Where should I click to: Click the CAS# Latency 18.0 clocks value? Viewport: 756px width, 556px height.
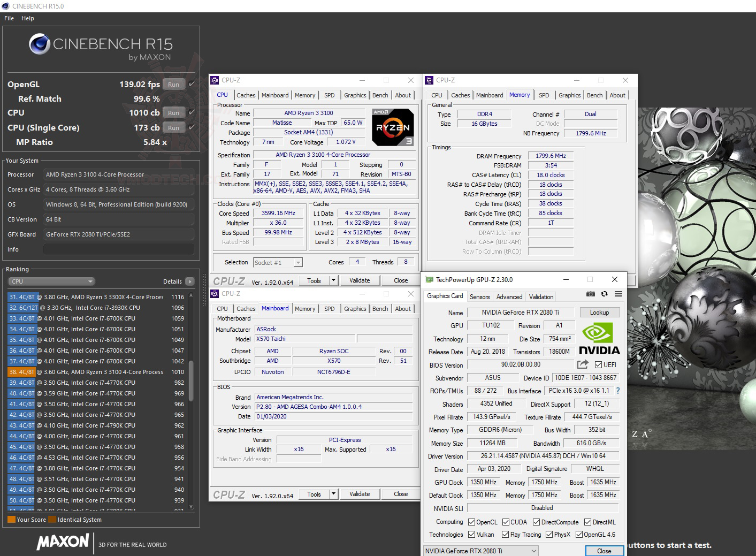[551, 175]
